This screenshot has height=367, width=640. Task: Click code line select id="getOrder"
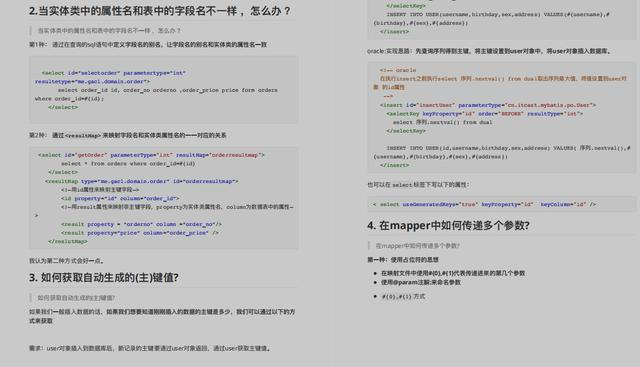(151, 155)
